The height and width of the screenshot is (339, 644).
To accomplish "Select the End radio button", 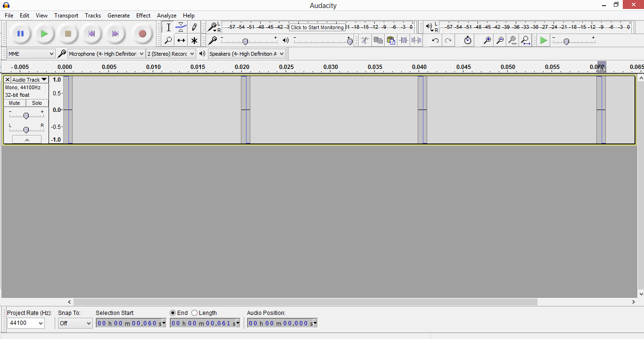I will pos(173,313).
